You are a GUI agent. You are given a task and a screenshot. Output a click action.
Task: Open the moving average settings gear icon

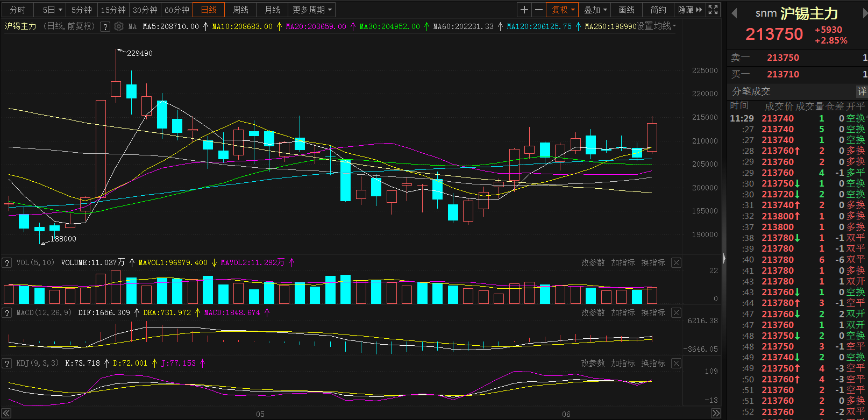pyautogui.click(x=119, y=26)
